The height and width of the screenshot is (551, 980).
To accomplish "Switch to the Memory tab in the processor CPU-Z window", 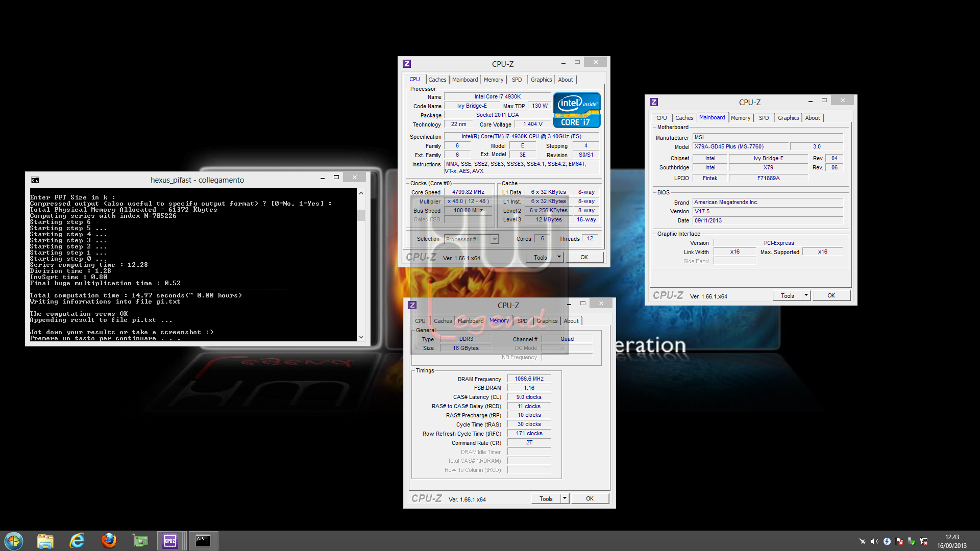I will click(494, 80).
